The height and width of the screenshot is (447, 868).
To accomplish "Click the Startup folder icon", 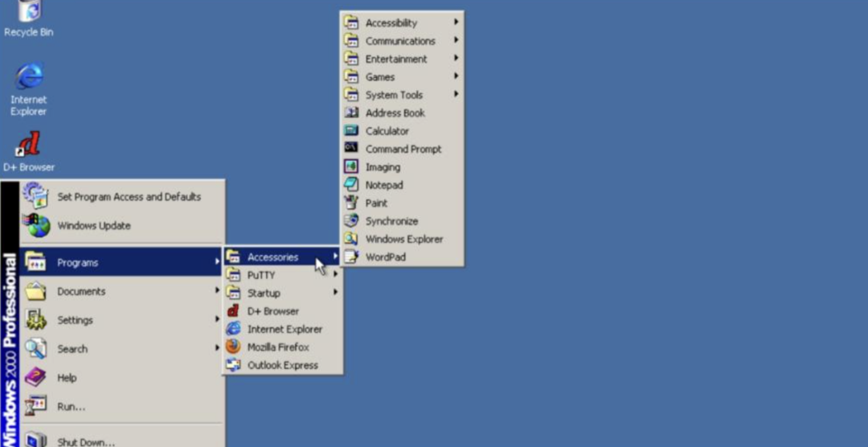I will (x=234, y=293).
